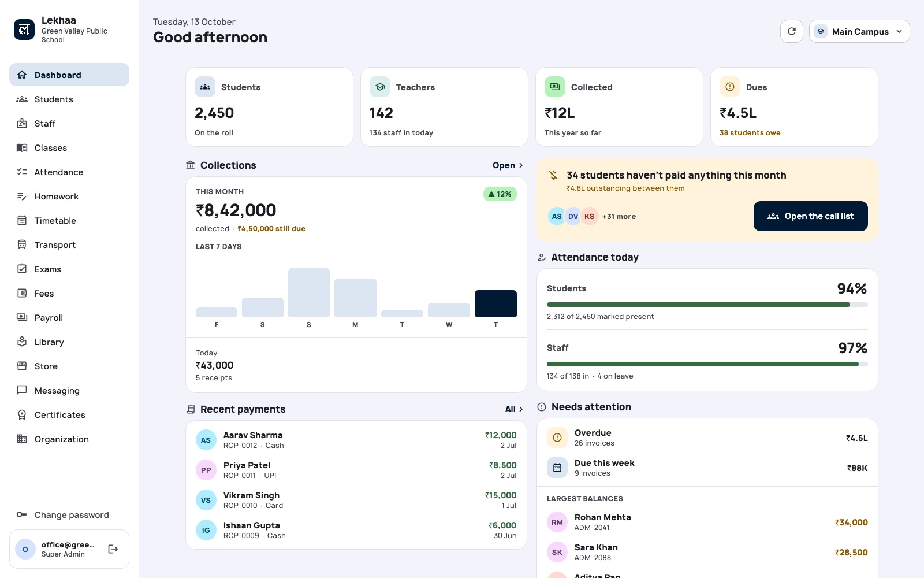The image size is (924, 578).
Task: Click the Dues card warning icon
Action: click(730, 87)
